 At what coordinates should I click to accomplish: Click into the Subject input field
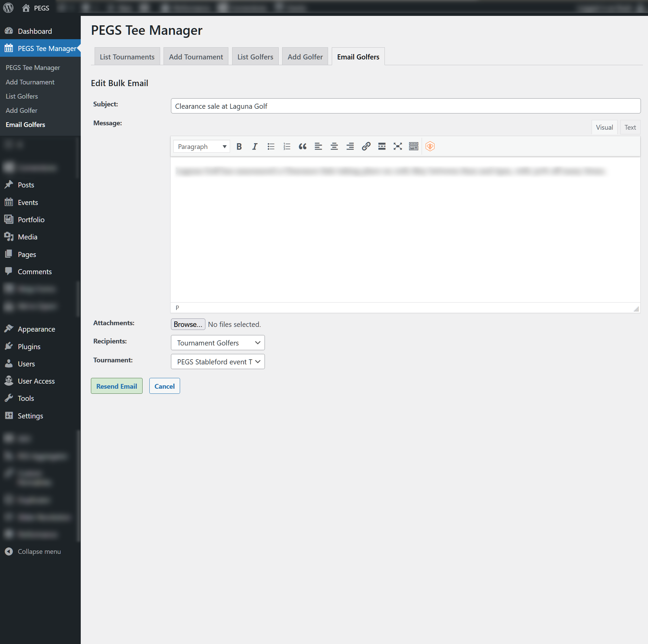point(405,106)
